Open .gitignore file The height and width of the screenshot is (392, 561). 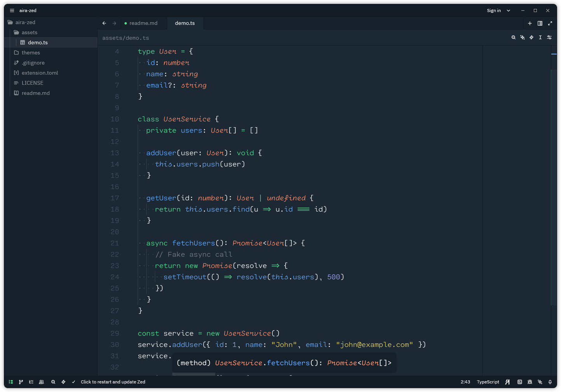point(51,63)
